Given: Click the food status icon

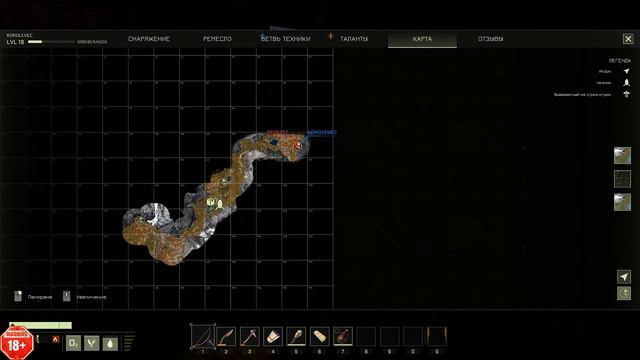Looking at the screenshot, I should 91,343.
